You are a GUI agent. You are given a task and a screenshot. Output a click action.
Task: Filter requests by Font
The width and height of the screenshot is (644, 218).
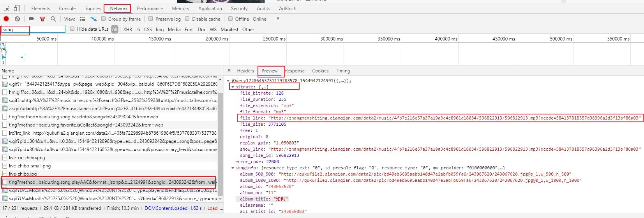(189, 29)
